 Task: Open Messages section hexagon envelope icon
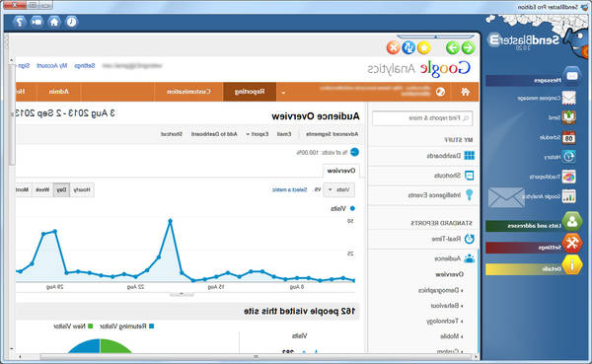click(x=572, y=76)
